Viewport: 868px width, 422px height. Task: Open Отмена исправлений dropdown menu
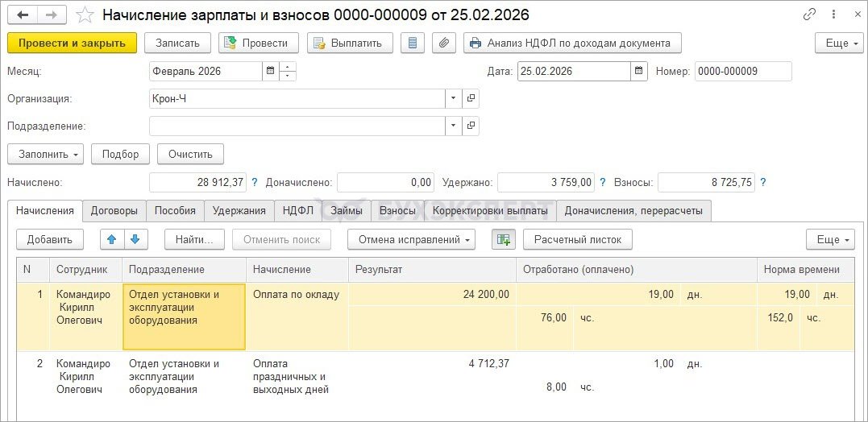pos(411,239)
